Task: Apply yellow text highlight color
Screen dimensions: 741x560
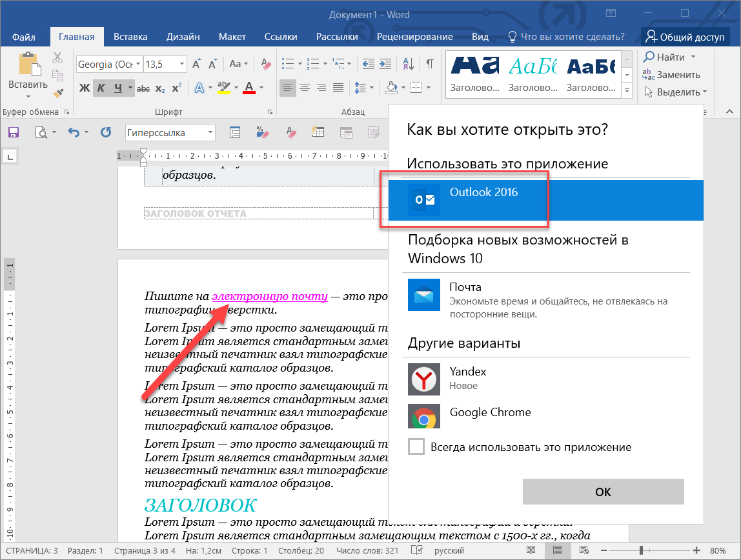Action: [223, 88]
